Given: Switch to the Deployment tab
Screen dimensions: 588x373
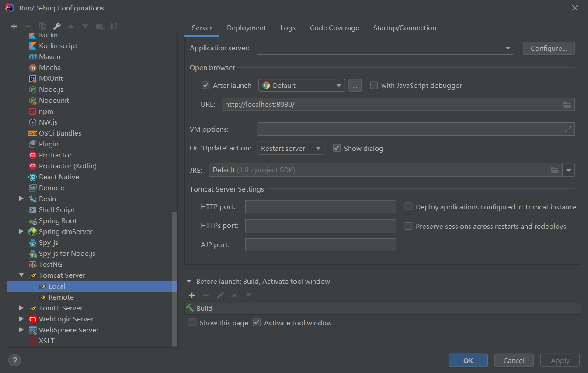Looking at the screenshot, I should pos(247,28).
